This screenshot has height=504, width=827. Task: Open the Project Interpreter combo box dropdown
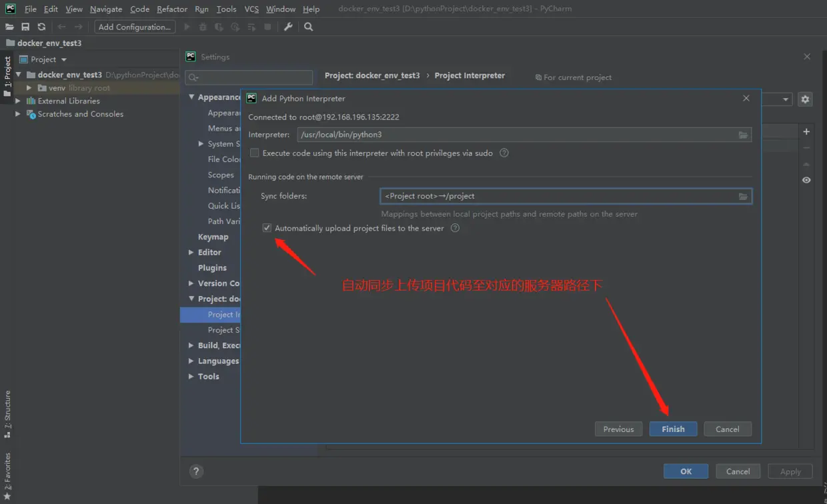point(786,99)
